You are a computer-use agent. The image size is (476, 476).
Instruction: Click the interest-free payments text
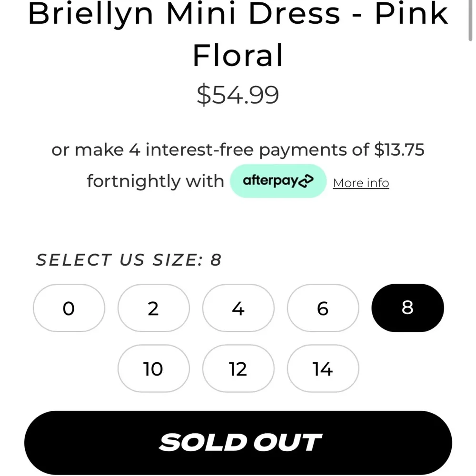(238, 149)
